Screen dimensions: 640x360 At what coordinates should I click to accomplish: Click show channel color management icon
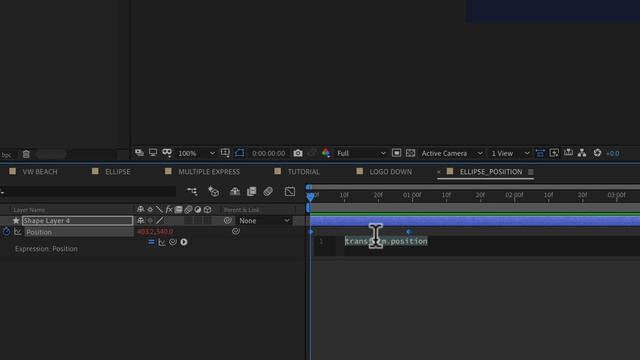(326, 153)
